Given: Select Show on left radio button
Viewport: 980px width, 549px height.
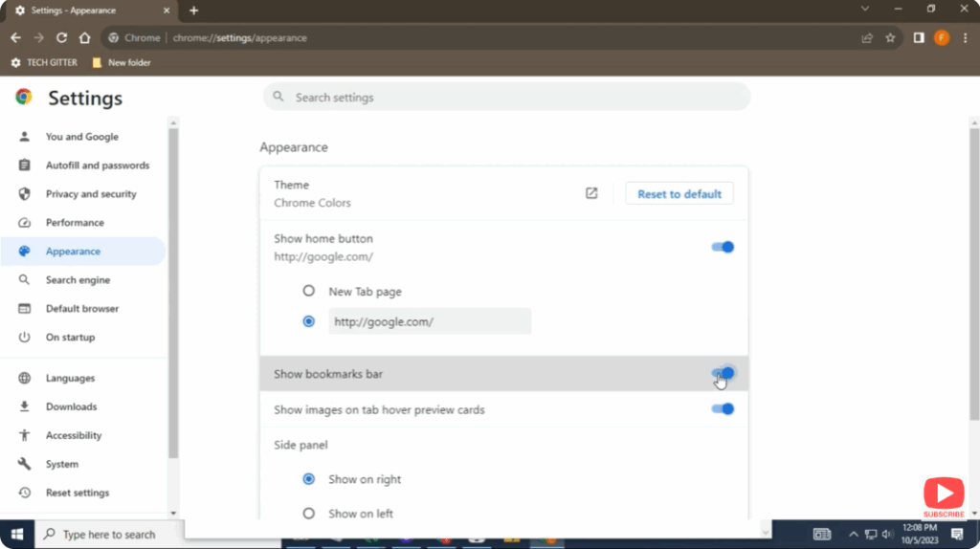Looking at the screenshot, I should click(309, 514).
